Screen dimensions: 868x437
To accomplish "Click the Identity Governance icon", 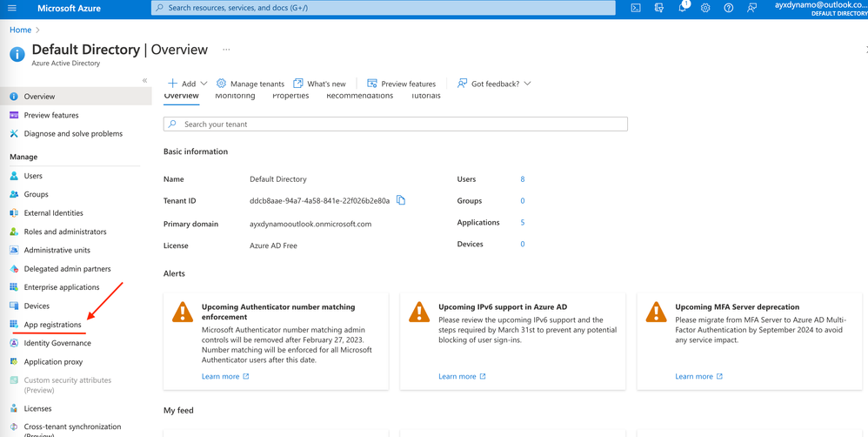I will click(15, 343).
